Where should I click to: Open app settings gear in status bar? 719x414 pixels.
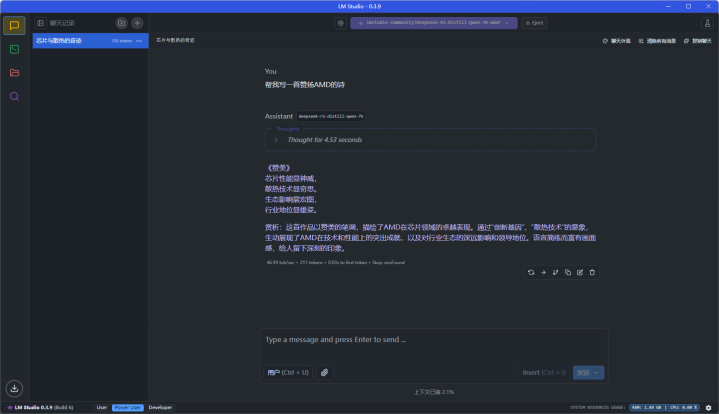coord(708,408)
